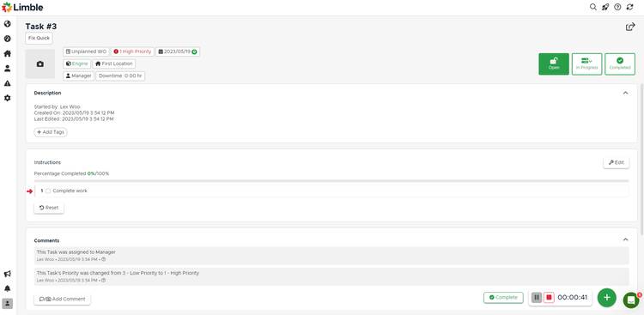This screenshot has height=315, width=644.
Task: Open the High Priority selector
Action: (x=132, y=51)
